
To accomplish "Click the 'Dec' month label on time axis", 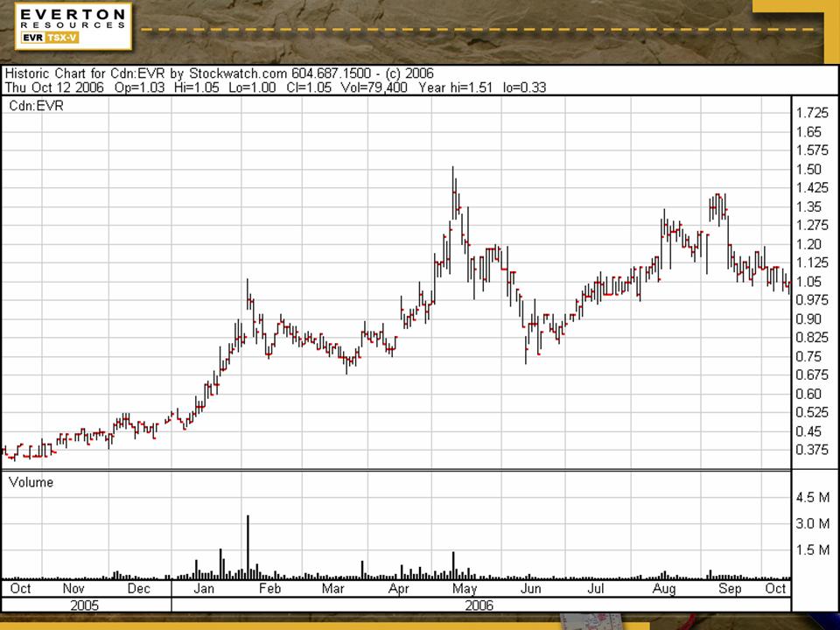I will point(139,589).
